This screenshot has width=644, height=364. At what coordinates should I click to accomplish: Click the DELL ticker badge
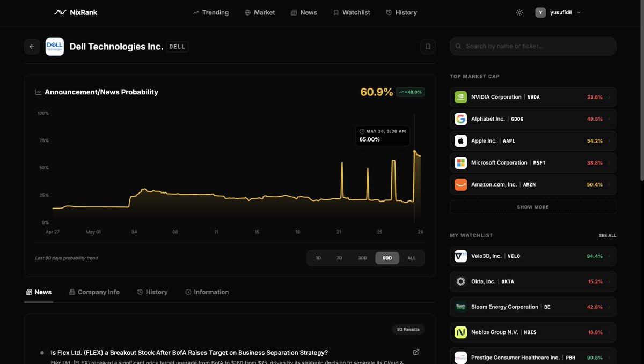pyautogui.click(x=177, y=47)
